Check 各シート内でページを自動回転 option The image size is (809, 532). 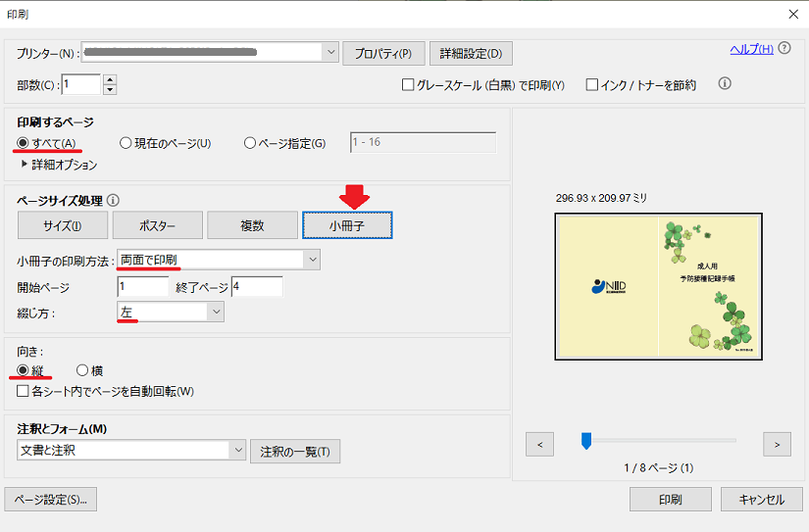(x=23, y=391)
